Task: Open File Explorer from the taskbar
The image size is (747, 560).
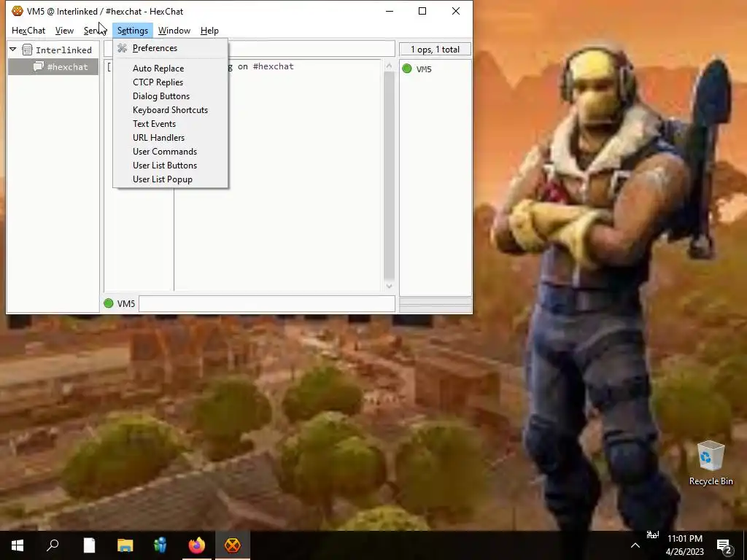Action: (x=125, y=545)
